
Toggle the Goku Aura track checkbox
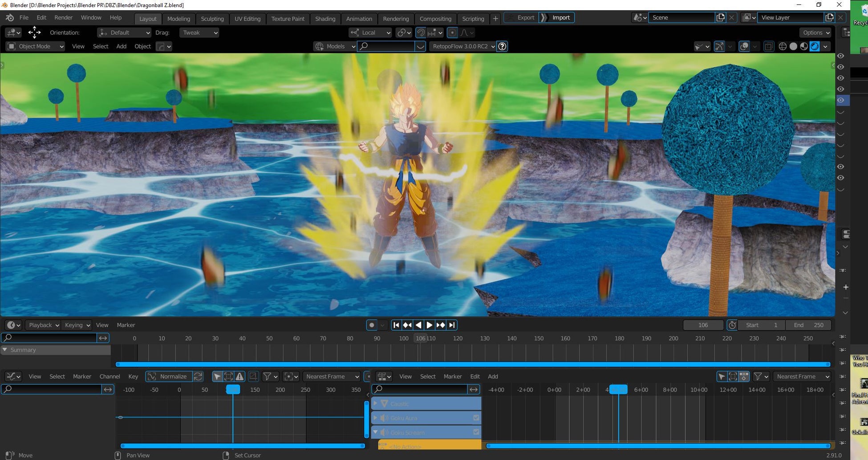coord(476,418)
